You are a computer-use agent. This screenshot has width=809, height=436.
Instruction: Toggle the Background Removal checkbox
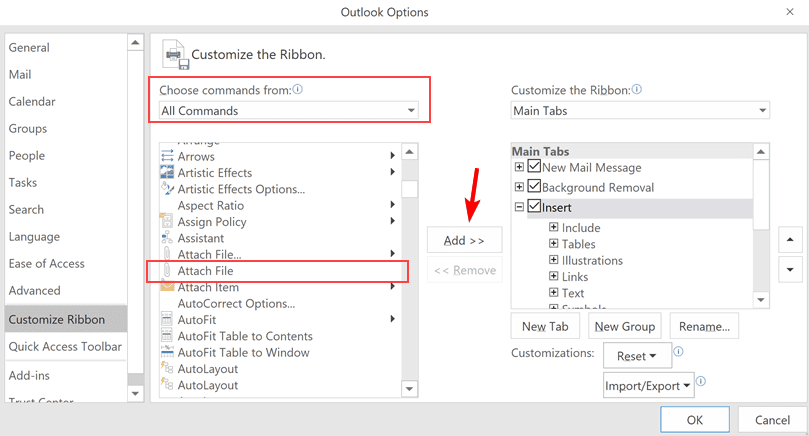(535, 186)
